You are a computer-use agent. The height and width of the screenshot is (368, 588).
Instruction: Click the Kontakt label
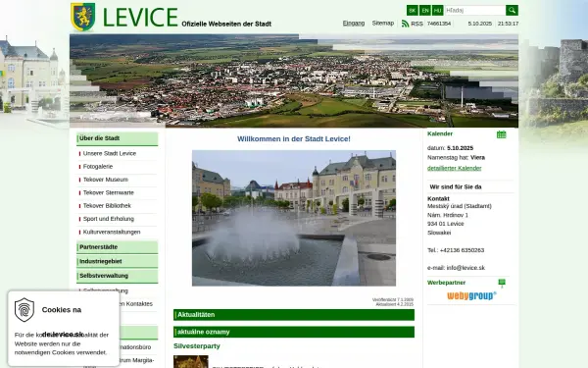tap(438, 198)
